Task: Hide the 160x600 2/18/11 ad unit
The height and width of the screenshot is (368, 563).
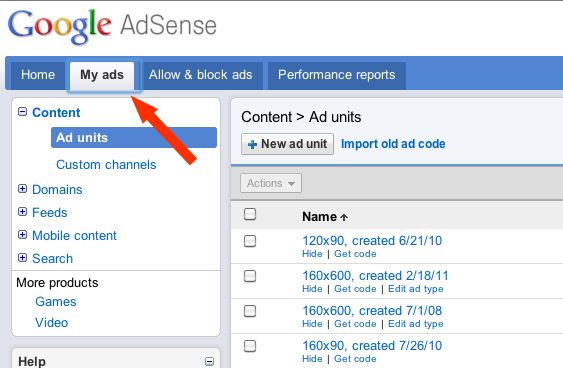Action: (x=312, y=289)
